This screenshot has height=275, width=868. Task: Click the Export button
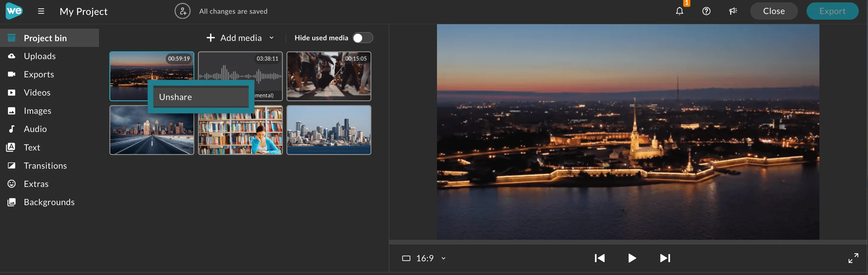pyautogui.click(x=832, y=11)
